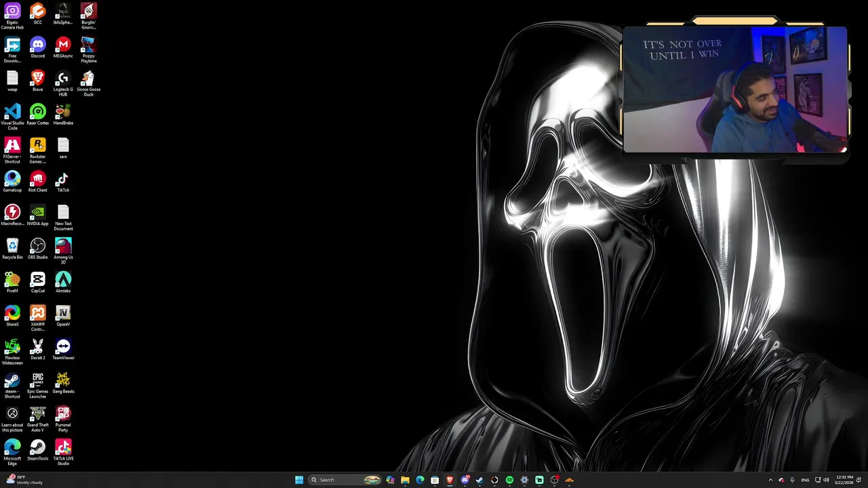
Task: Open the Gameloop desktop shortcut
Action: pyautogui.click(x=12, y=182)
